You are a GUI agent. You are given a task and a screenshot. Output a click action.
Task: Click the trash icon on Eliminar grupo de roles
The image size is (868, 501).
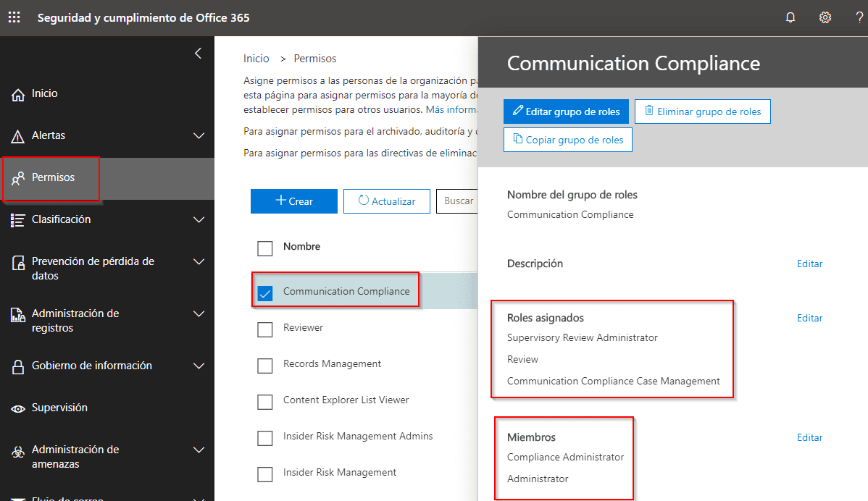pyautogui.click(x=649, y=111)
